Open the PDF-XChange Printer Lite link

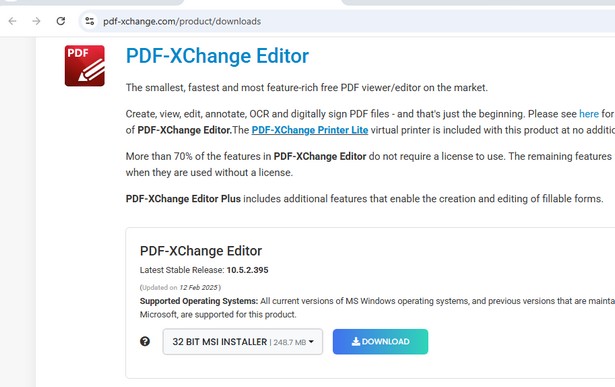pos(310,130)
